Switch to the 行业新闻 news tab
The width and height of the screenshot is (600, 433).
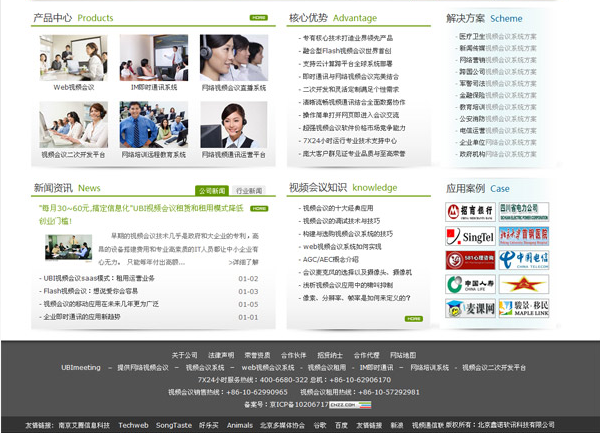(249, 190)
